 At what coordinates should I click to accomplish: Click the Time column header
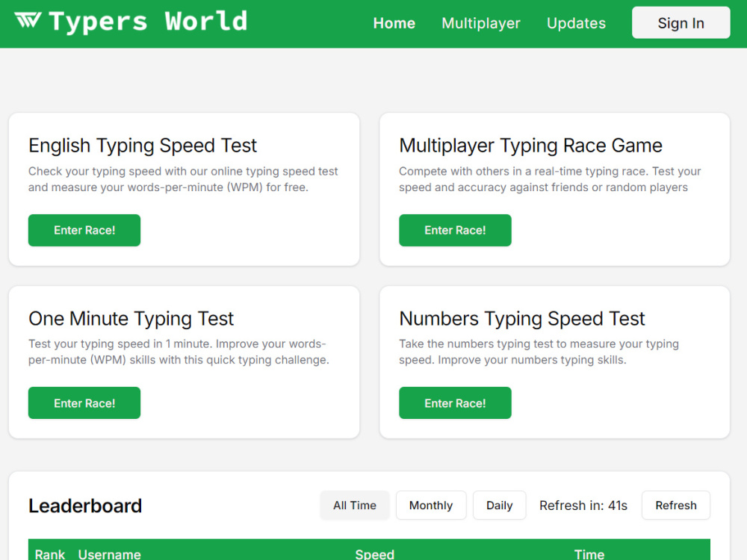[589, 554]
